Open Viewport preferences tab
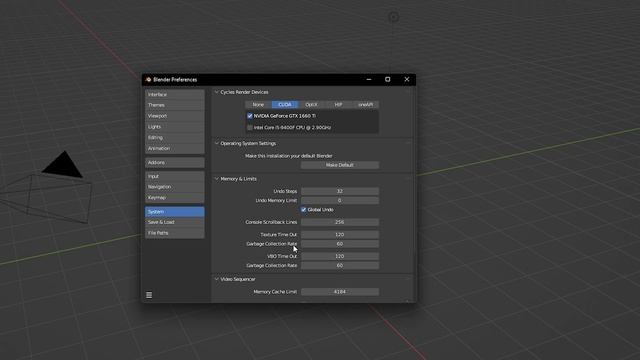Image resolution: width=640 pixels, height=360 pixels. click(175, 116)
